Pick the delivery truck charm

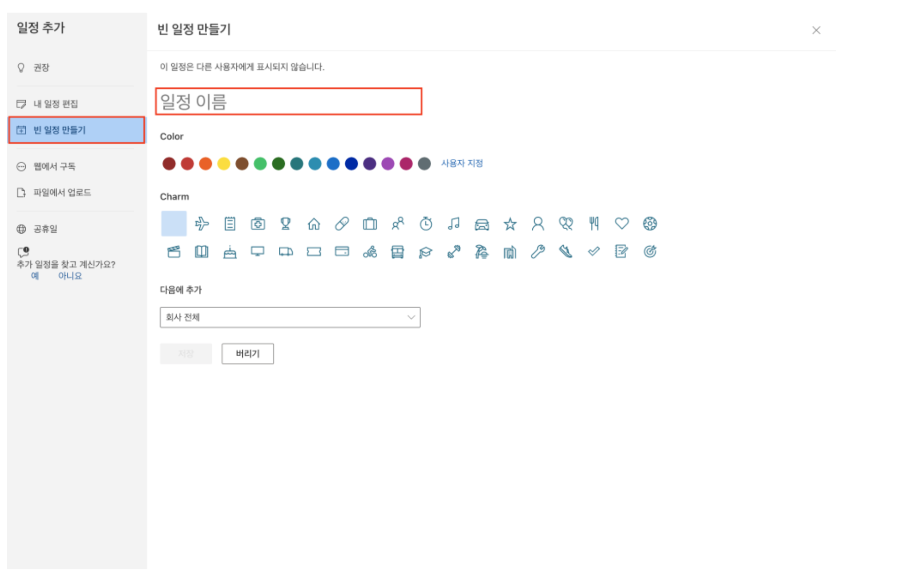[286, 252]
